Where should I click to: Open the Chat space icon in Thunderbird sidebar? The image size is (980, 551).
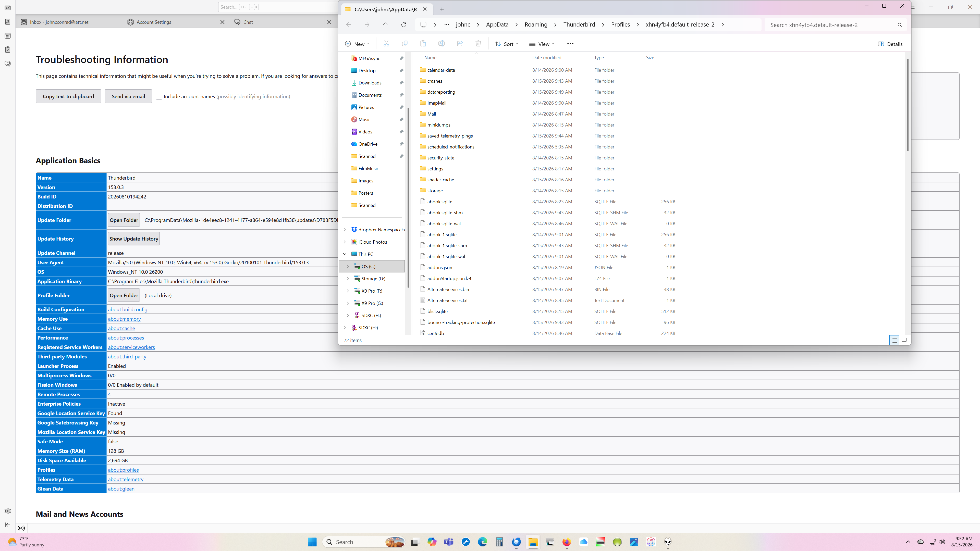pyautogui.click(x=8, y=64)
